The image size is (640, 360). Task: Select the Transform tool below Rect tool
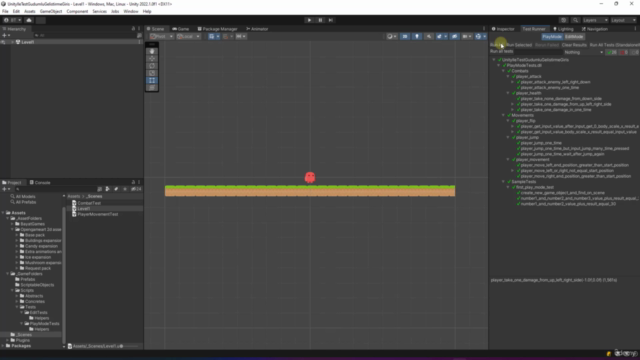tap(152, 87)
